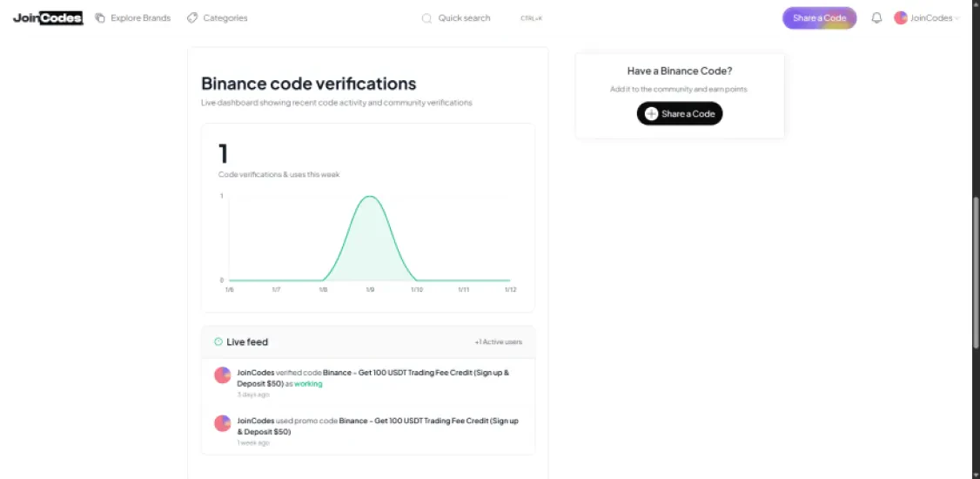The height and width of the screenshot is (479, 980).
Task: Click the Quick search magnifier icon
Action: pos(426,18)
